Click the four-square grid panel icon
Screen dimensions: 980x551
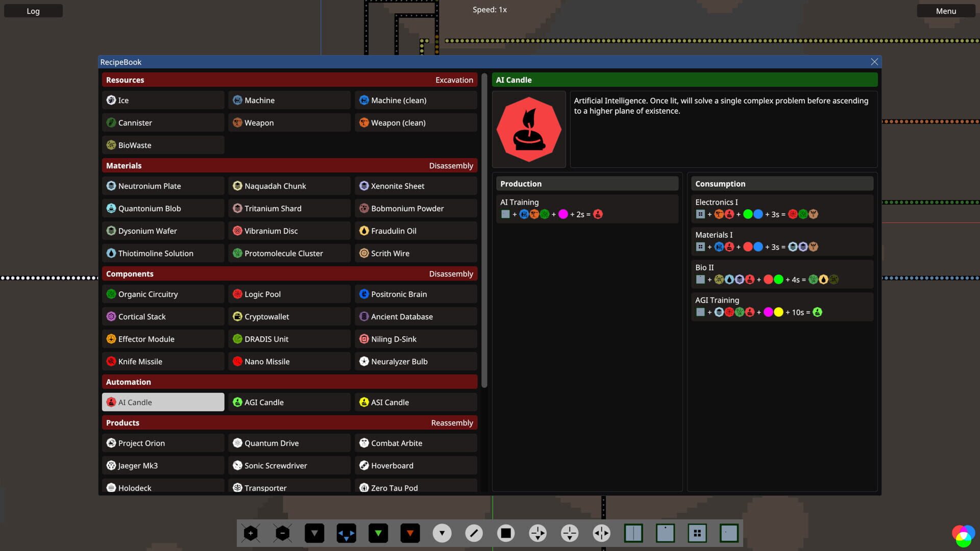(698, 533)
